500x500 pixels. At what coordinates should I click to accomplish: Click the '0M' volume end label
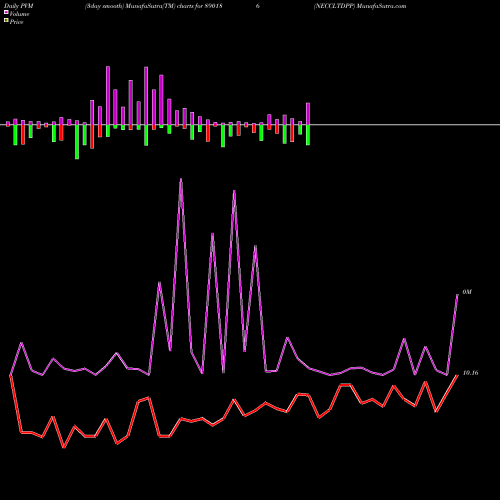point(467,292)
